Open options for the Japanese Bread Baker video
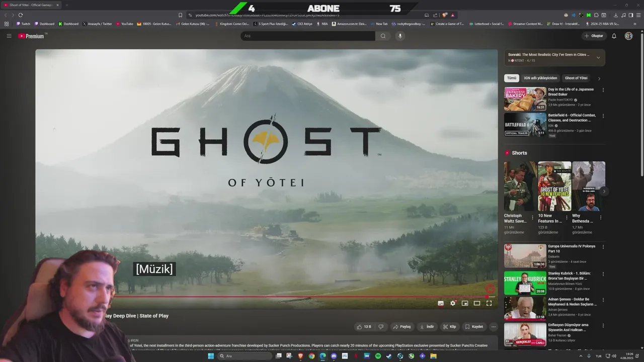 (x=603, y=90)
